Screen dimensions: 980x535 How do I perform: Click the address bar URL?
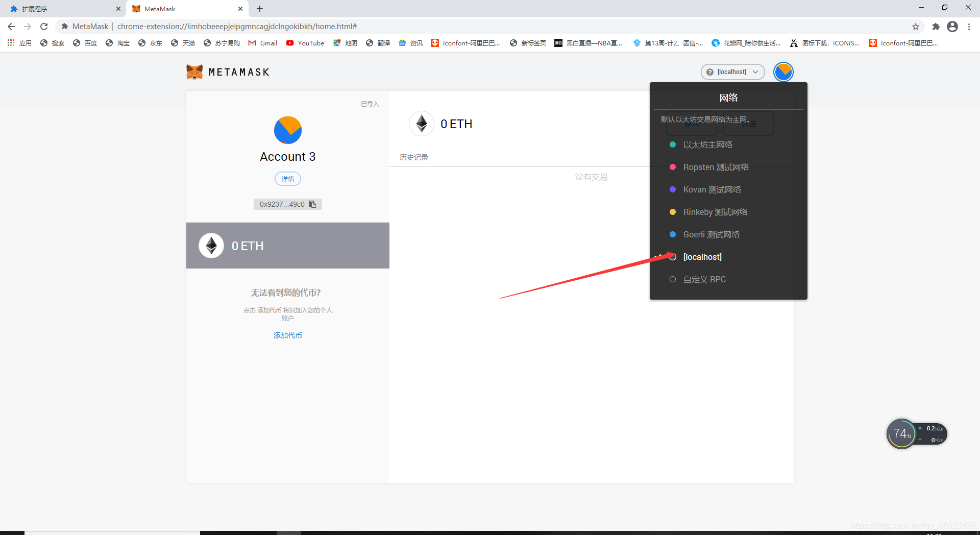tap(237, 27)
